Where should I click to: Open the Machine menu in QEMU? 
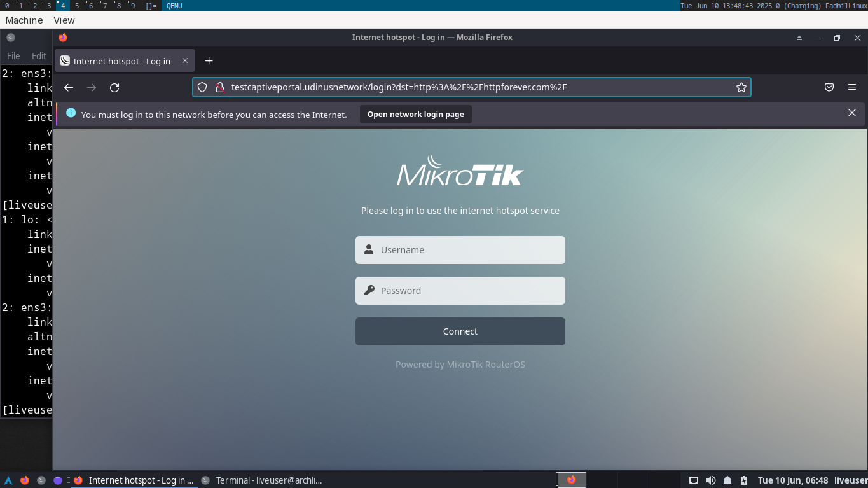click(24, 20)
